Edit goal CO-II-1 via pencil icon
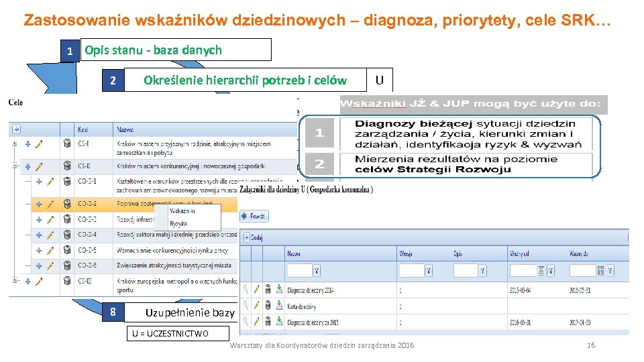 (50, 181)
